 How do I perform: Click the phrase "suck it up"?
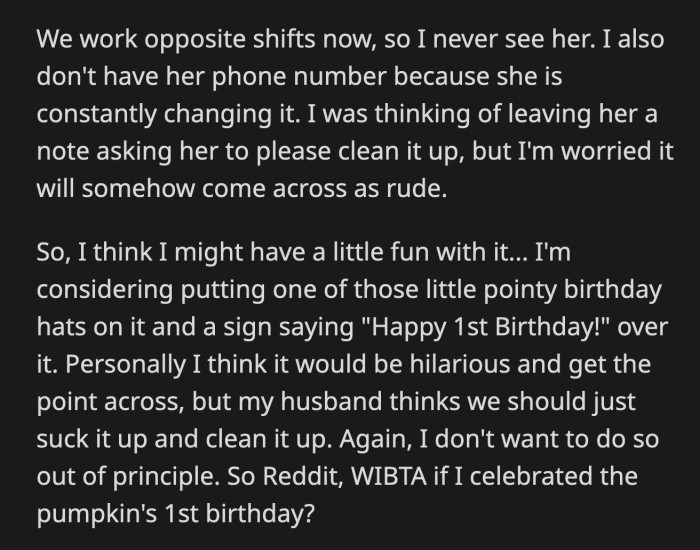[92, 439]
